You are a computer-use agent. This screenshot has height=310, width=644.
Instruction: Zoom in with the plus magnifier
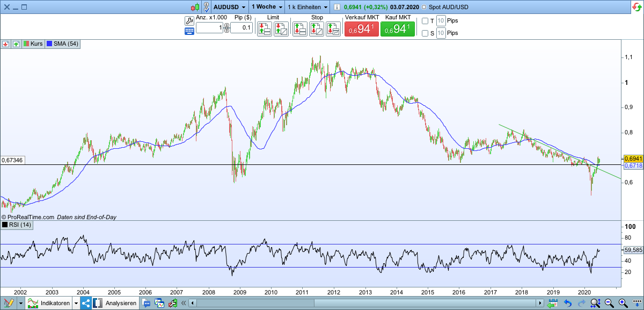point(623,303)
